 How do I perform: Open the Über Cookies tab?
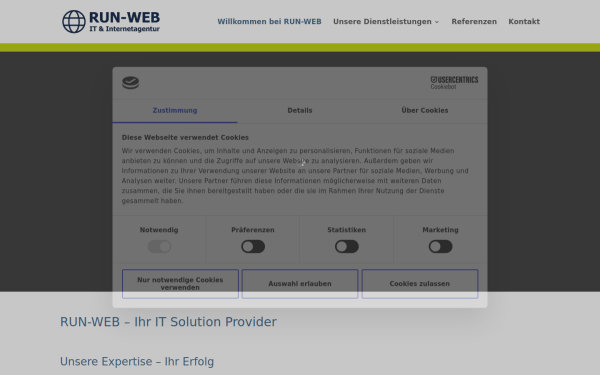tap(425, 111)
